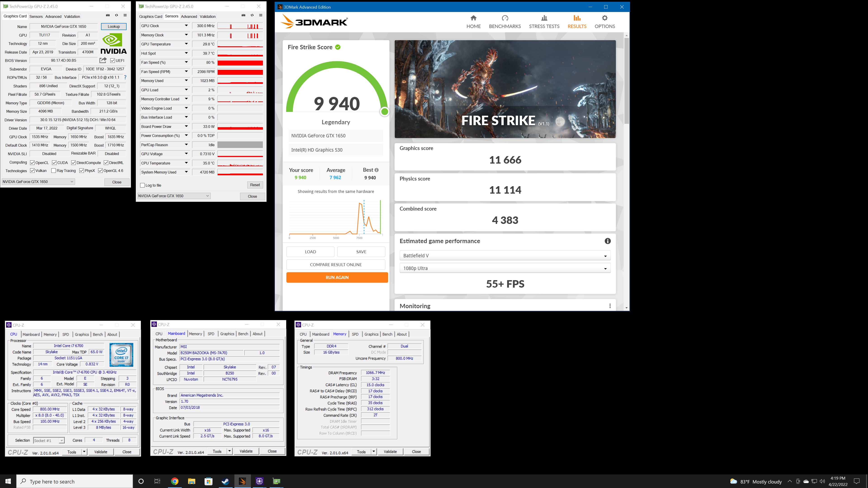Open Validation tab in GPU-Z Graphics Card window

point(72,16)
